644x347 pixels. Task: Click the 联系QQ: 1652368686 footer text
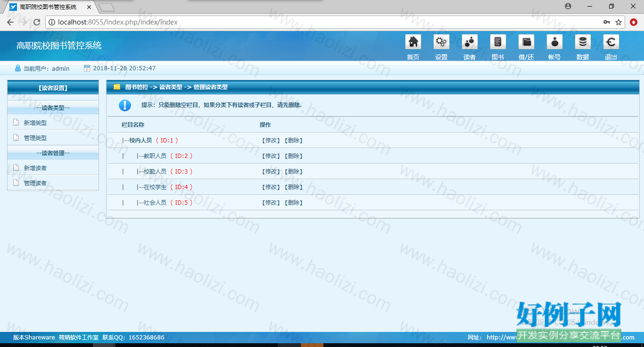[x=133, y=338]
